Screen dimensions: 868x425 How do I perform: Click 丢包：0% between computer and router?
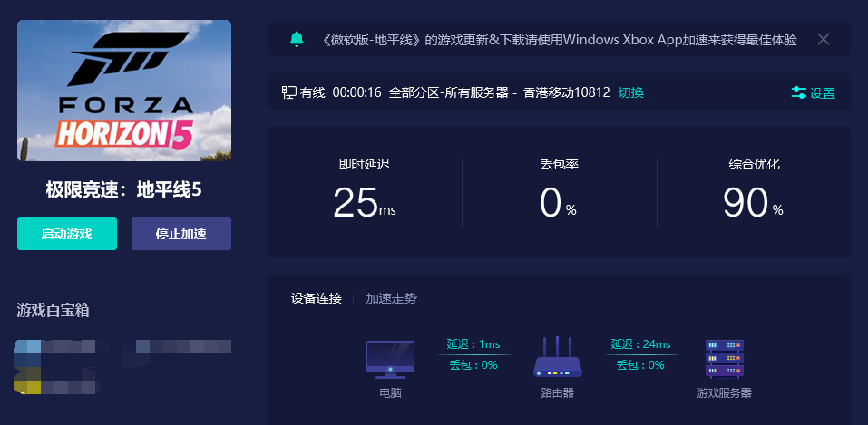[x=473, y=364]
